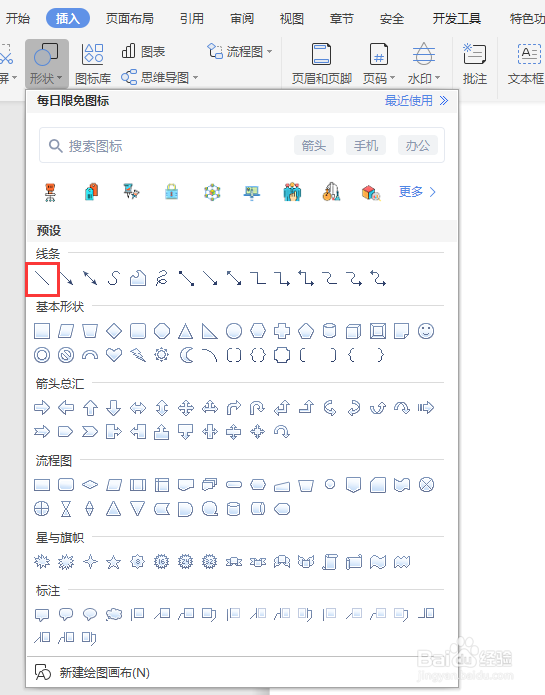This screenshot has height=695, width=545.
Task: Insert the up block arrow
Action: 90,408
